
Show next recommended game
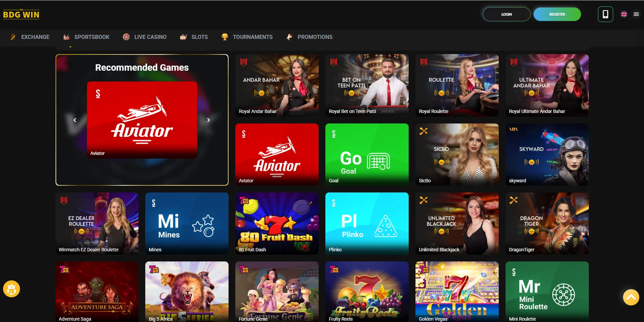point(209,120)
